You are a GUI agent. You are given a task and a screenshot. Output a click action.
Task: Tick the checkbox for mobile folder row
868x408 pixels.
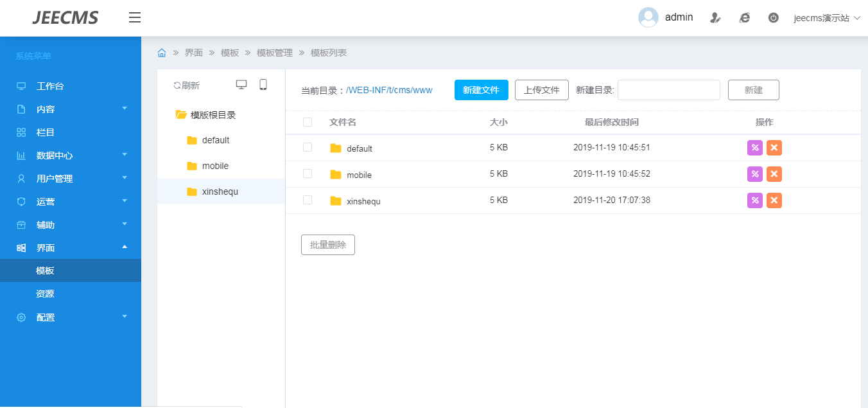[x=308, y=173]
